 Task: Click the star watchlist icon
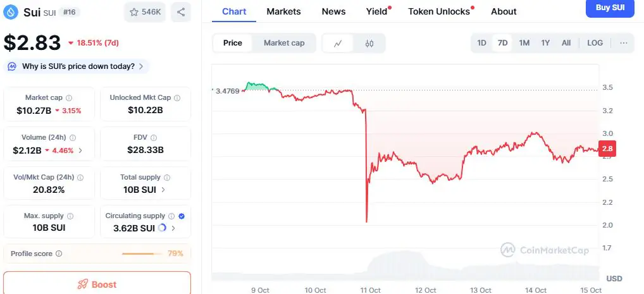click(x=134, y=12)
